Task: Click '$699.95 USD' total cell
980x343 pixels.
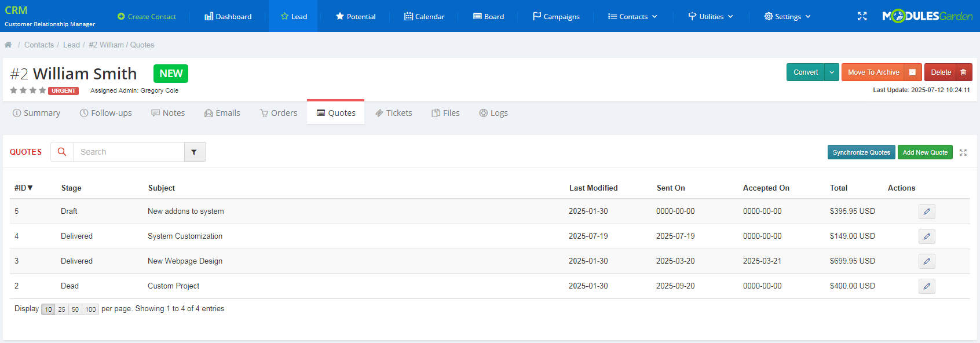Action: [x=852, y=261]
